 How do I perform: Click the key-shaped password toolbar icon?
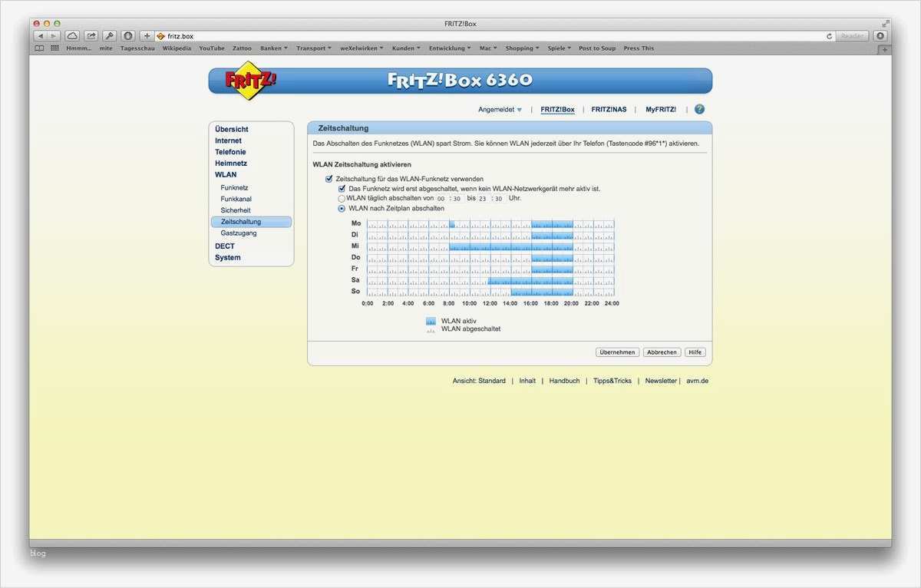tap(110, 36)
